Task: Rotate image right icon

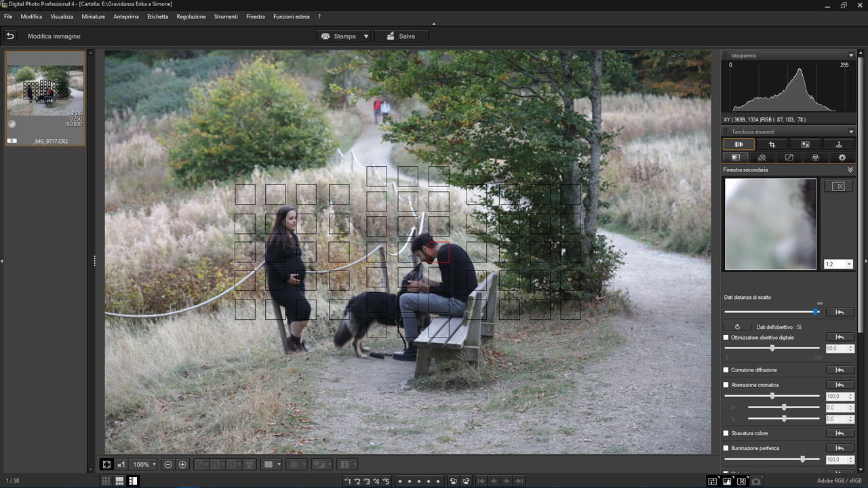Action: click(x=467, y=481)
